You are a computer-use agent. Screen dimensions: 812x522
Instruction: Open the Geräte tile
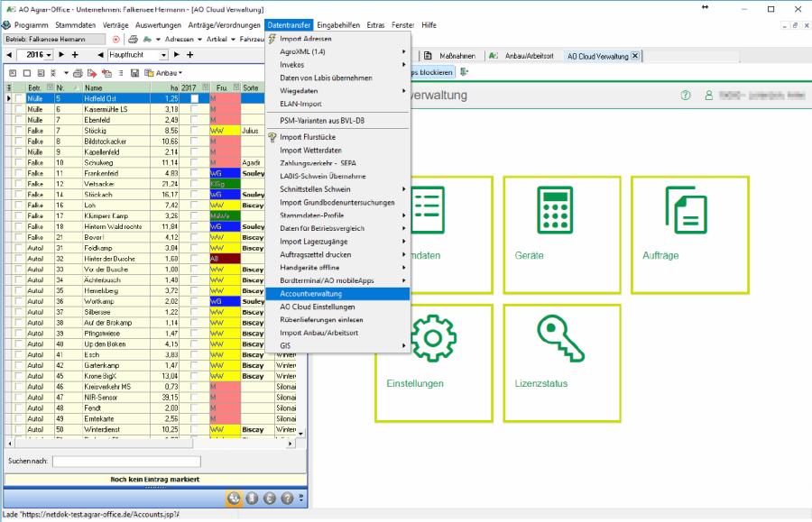pyautogui.click(x=561, y=234)
